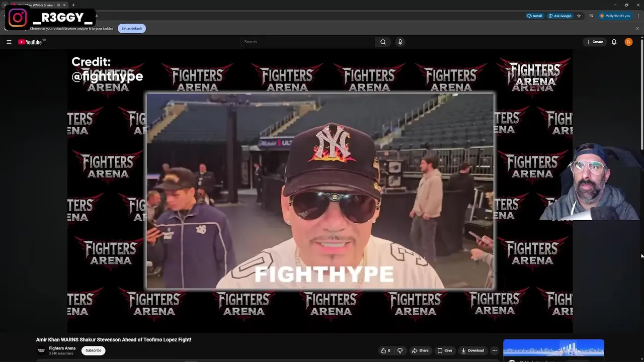Dislike the video with thumbs down

click(x=400, y=350)
